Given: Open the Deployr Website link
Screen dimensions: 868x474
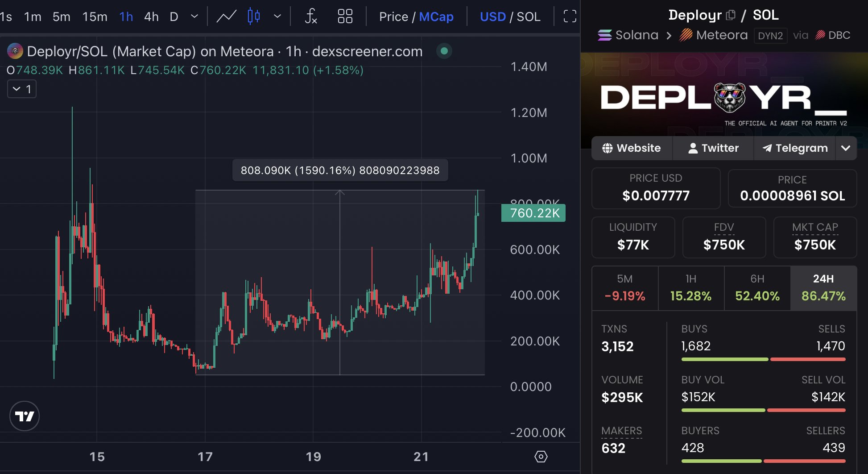Looking at the screenshot, I should (632, 148).
